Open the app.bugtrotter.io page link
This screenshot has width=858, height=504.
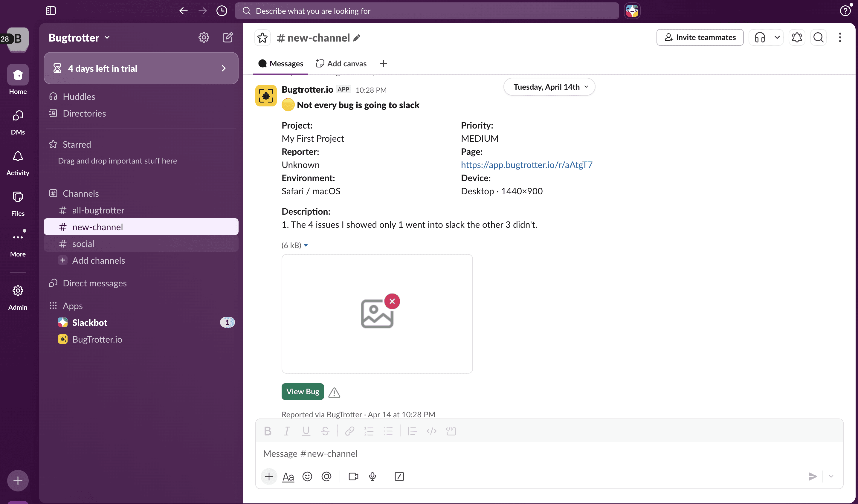click(x=526, y=165)
